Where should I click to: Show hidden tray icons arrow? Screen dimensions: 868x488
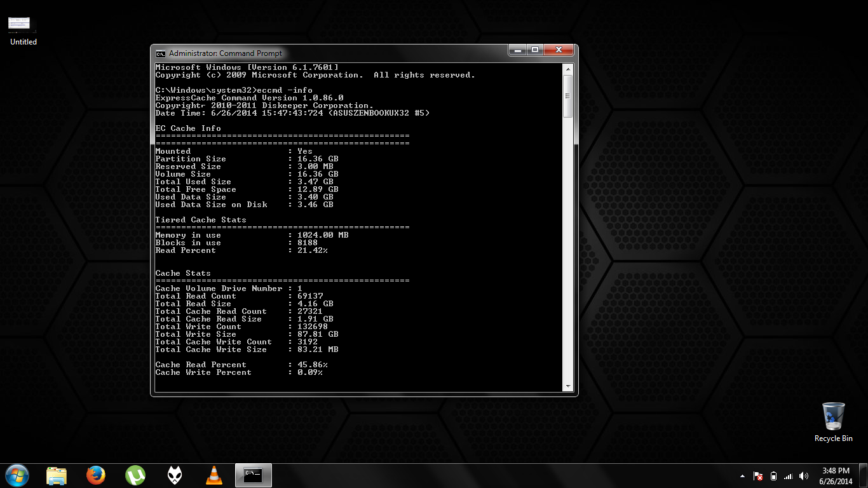(743, 476)
